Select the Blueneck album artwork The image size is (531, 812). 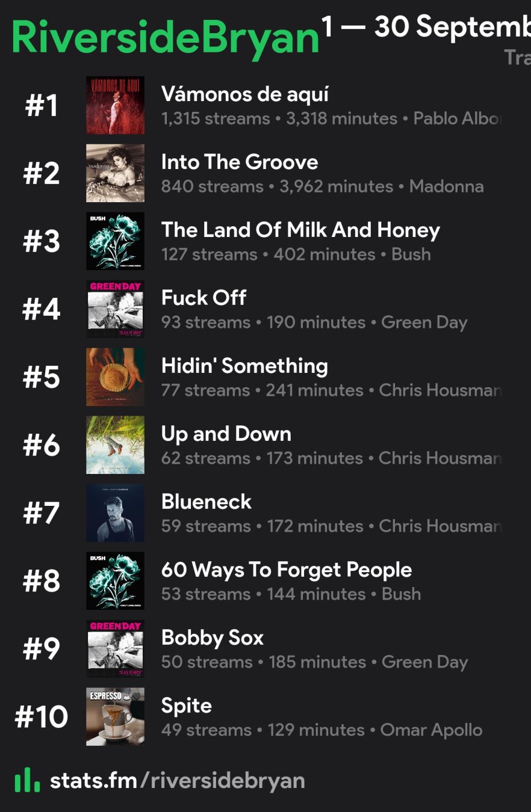click(x=115, y=513)
